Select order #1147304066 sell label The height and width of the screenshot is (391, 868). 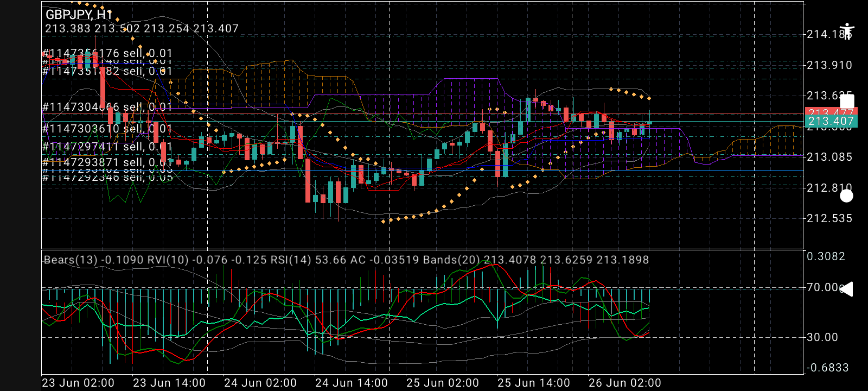107,107
